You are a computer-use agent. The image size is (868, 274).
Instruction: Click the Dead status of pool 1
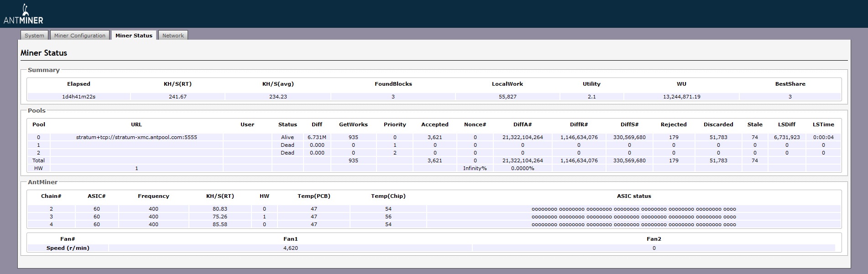(288, 145)
